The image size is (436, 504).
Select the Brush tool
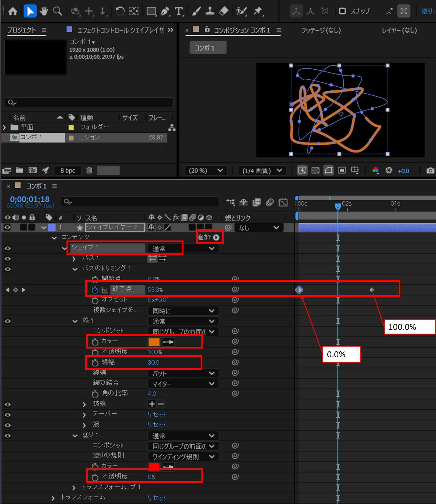[x=196, y=11]
